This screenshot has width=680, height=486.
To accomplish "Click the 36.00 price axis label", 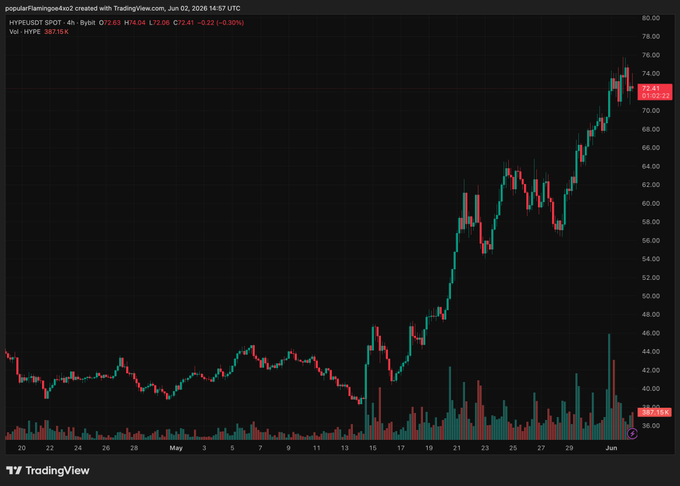I will (651, 426).
